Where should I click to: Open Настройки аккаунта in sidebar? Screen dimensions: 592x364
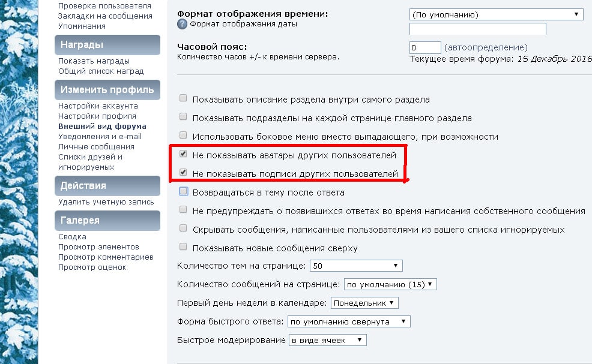(98, 106)
